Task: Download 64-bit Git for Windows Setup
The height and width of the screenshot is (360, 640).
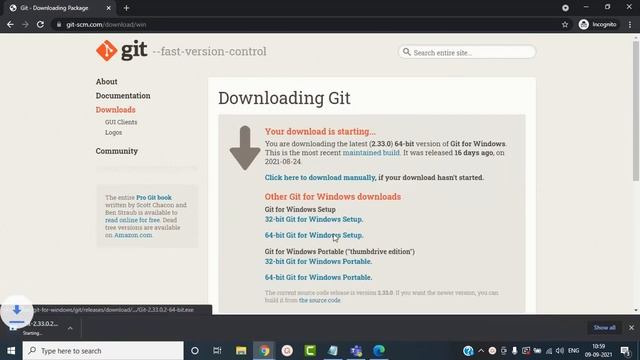Action: coord(313,235)
